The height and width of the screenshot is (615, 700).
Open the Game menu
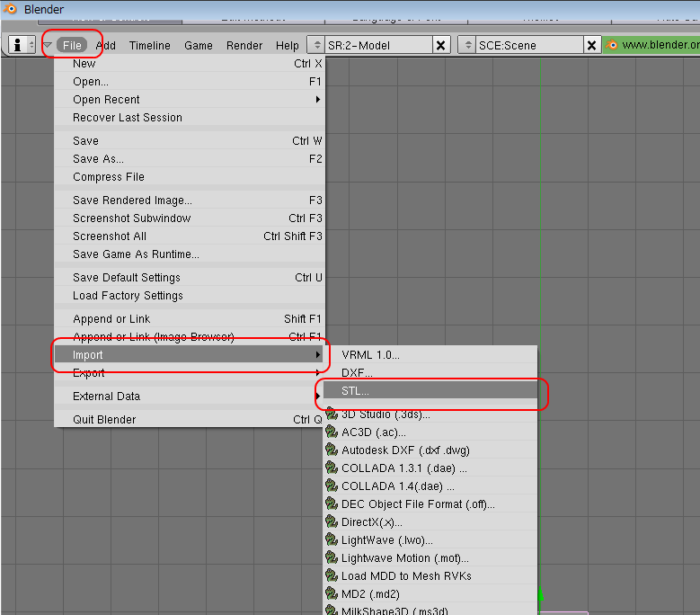199,46
